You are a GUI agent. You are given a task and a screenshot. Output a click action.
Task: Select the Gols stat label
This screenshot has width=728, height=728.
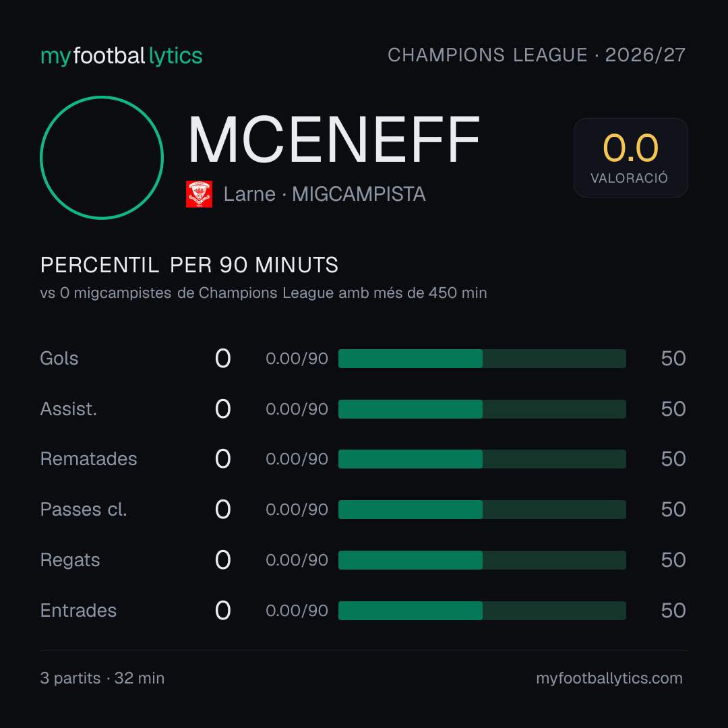[59, 359]
